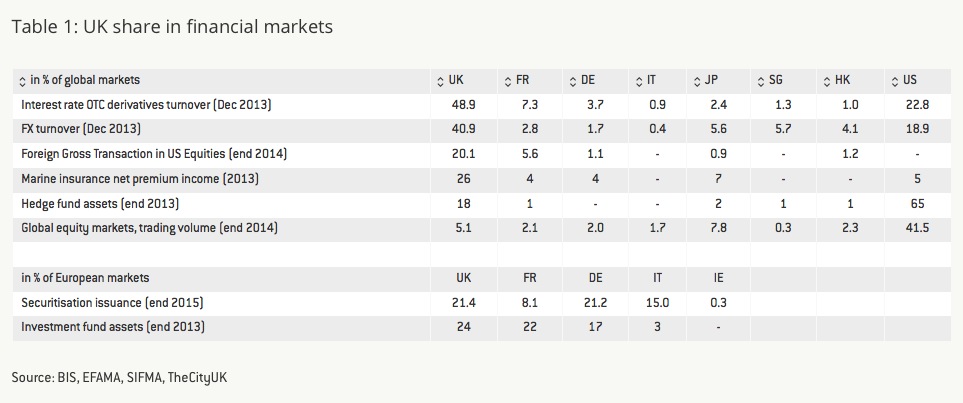Image resolution: width=963 pixels, height=403 pixels.
Task: Select the Interest rate OTC derivatives turnover row
Action: 482,105
